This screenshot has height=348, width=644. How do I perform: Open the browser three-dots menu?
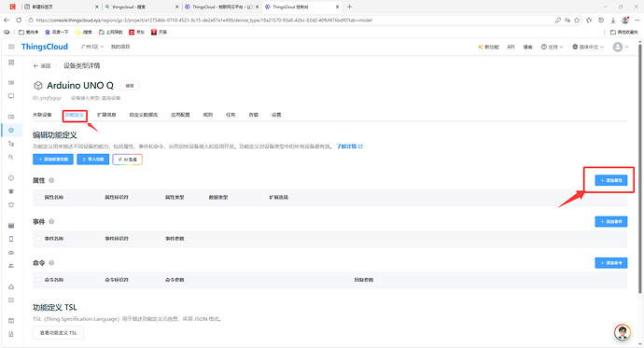click(x=637, y=21)
